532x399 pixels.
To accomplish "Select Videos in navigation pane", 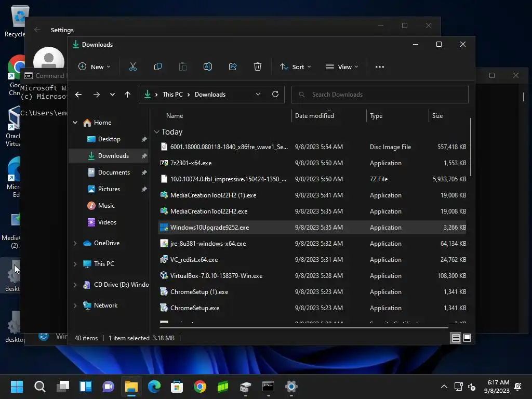I will click(107, 222).
